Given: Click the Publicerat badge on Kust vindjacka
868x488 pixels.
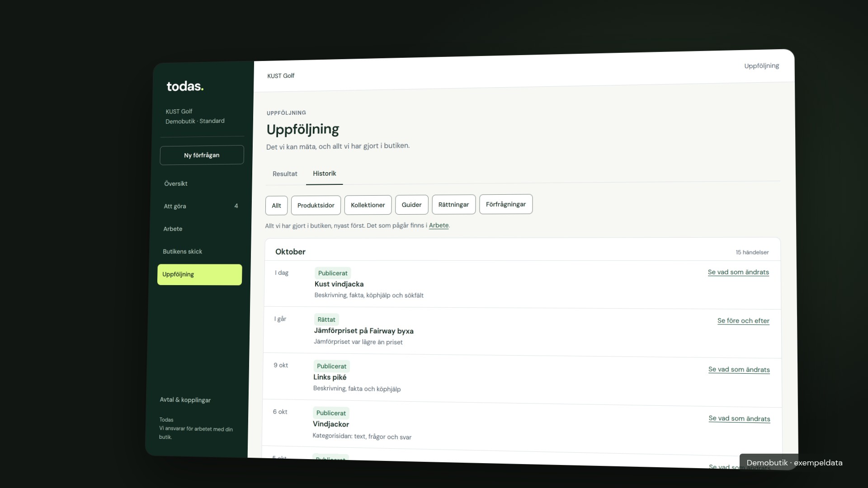Looking at the screenshot, I should pyautogui.click(x=333, y=273).
